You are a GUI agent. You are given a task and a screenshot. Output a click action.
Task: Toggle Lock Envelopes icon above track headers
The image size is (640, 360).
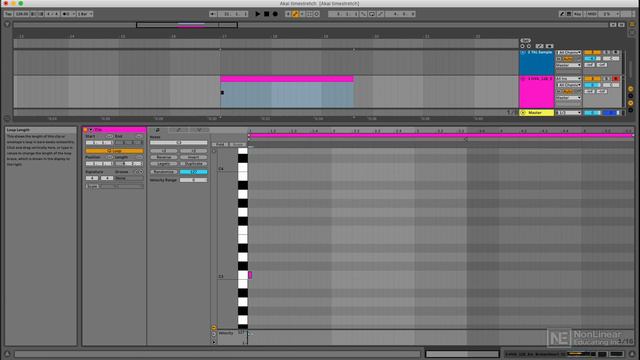point(549,46)
